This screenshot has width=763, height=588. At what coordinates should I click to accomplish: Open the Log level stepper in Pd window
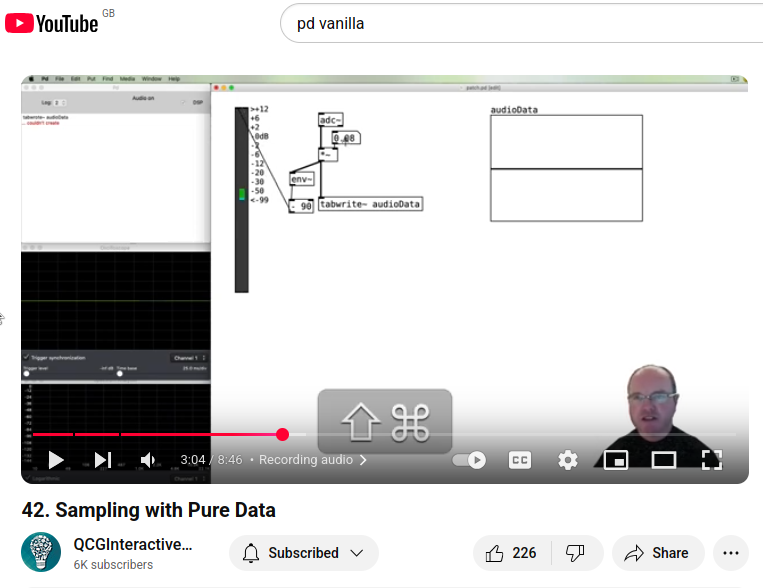point(60,103)
